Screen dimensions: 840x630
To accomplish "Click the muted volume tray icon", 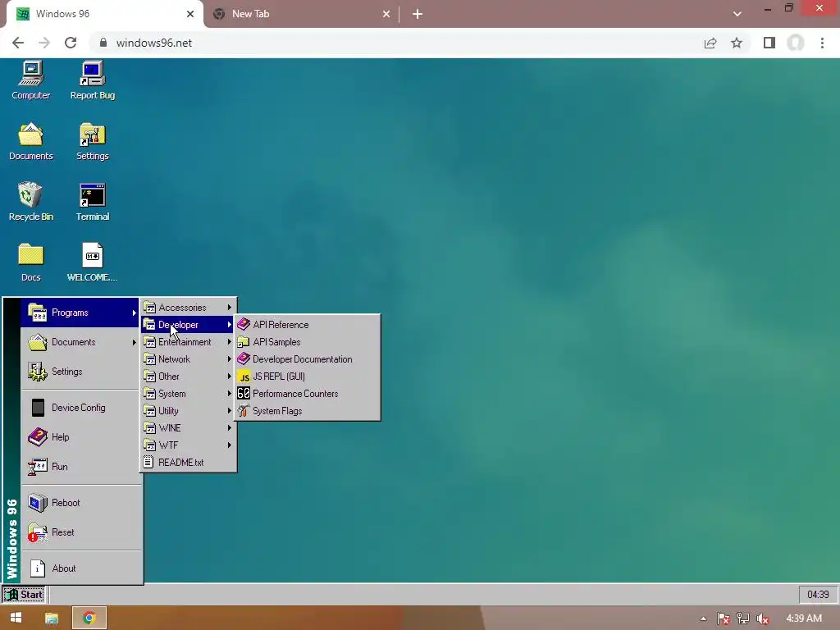I will (x=762, y=619).
